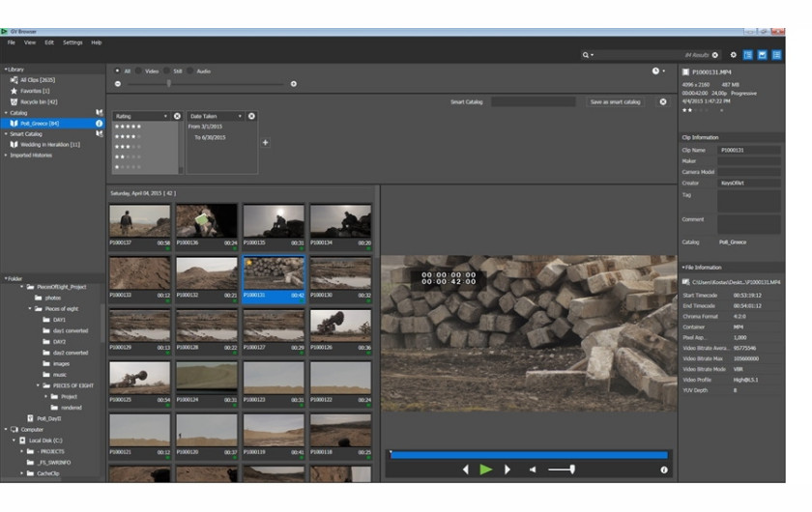Select thumbnail P1000126 with explosion
Image resolution: width=812 pixels, height=512 pixels.
(x=340, y=330)
